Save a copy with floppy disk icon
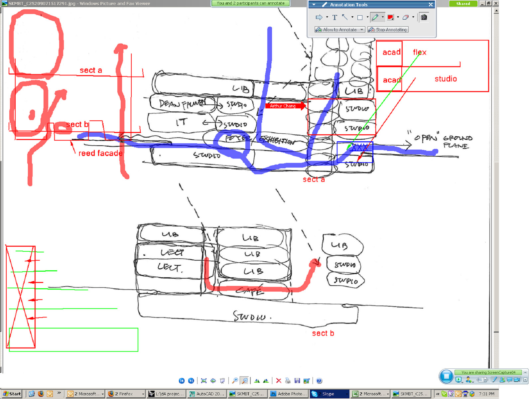532x399 pixels. [x=297, y=381]
